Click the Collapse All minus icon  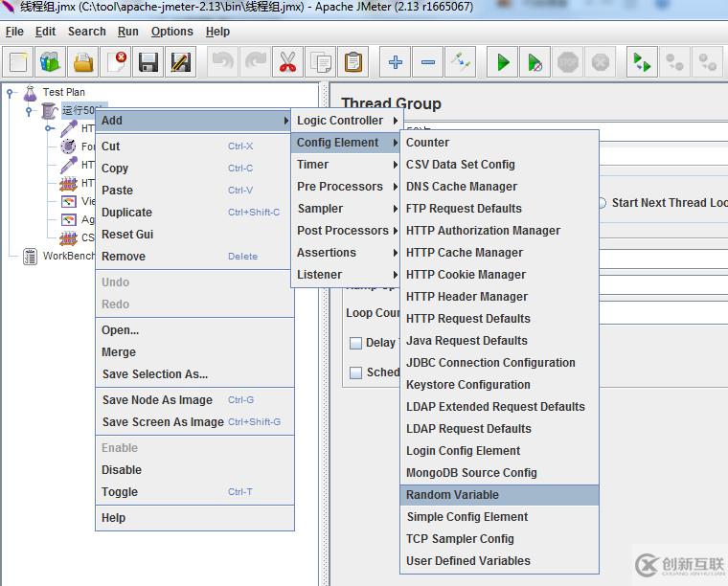coord(428,63)
